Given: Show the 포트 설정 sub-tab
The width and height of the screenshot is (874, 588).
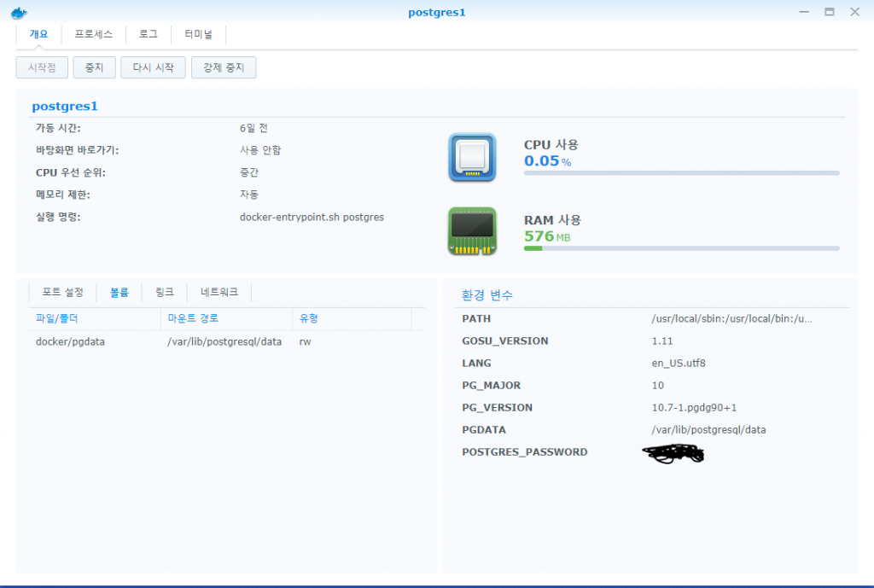Looking at the screenshot, I should [63, 292].
